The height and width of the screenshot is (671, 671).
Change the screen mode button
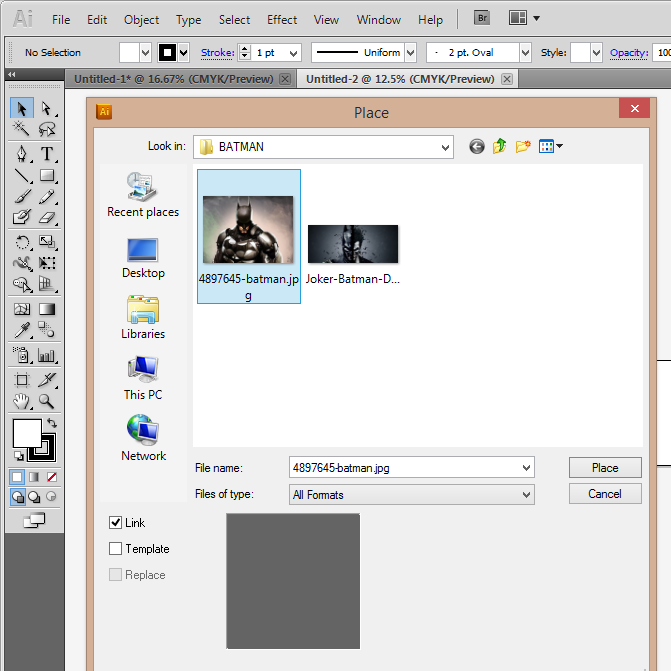(34, 520)
